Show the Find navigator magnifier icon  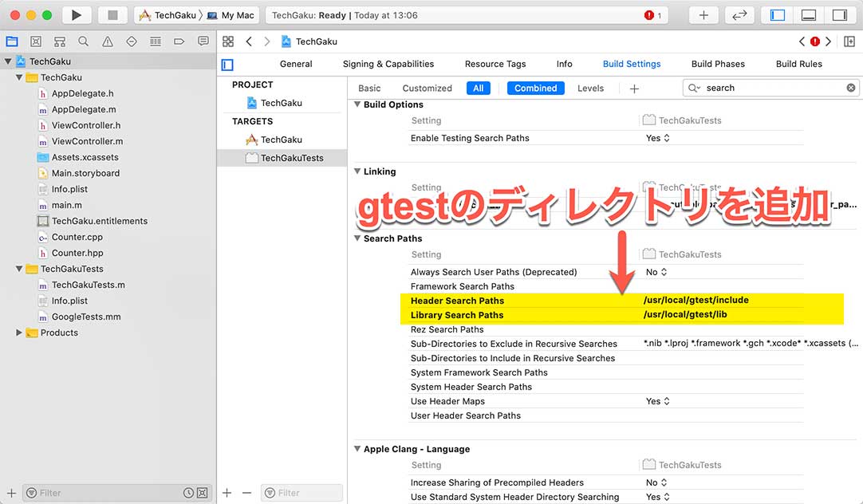click(x=83, y=41)
